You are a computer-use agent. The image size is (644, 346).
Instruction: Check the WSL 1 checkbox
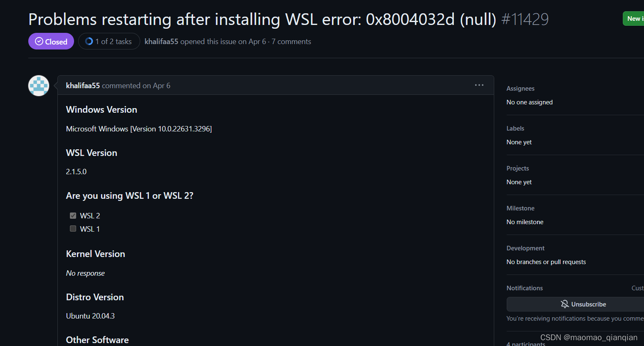(x=73, y=228)
